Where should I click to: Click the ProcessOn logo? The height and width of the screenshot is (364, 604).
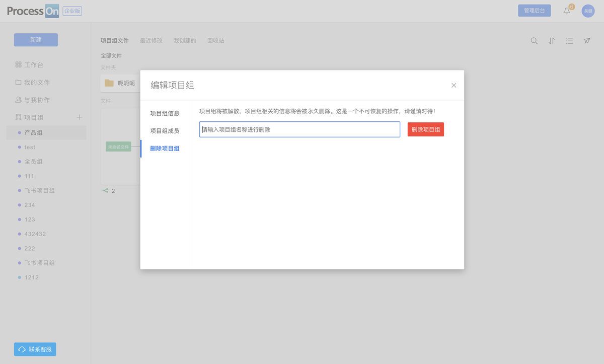click(x=33, y=11)
